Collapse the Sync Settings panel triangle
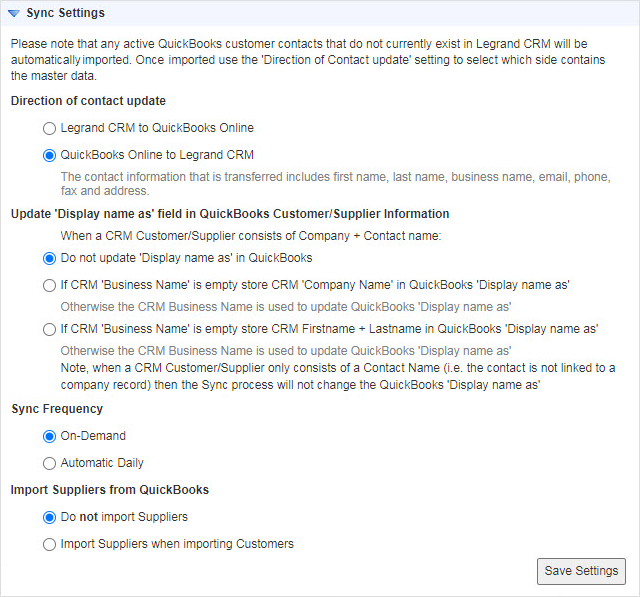This screenshot has height=597, width=640. (x=13, y=13)
